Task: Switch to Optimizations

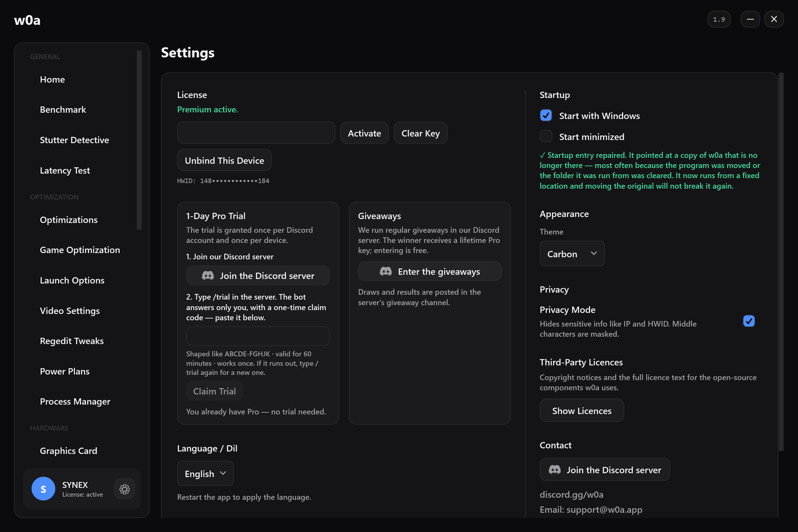Action: tap(69, 220)
